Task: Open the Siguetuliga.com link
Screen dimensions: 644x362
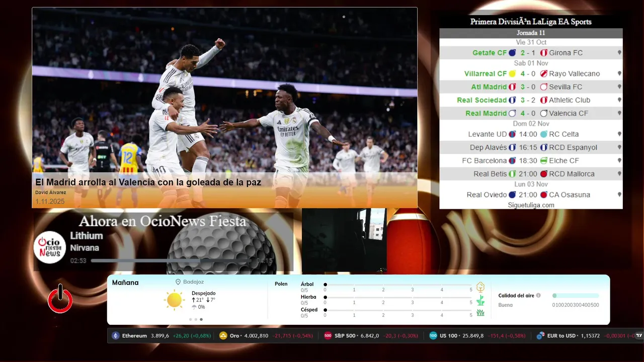Action: tap(531, 205)
